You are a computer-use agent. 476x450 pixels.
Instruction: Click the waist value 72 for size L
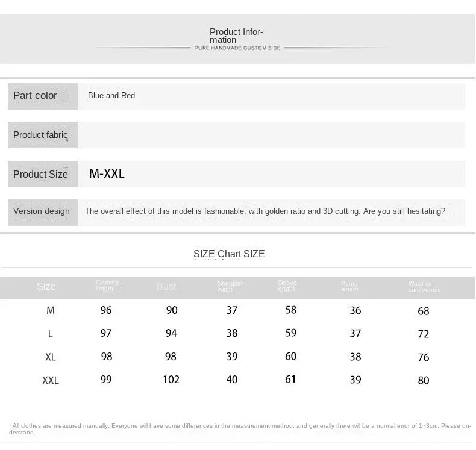tap(424, 334)
